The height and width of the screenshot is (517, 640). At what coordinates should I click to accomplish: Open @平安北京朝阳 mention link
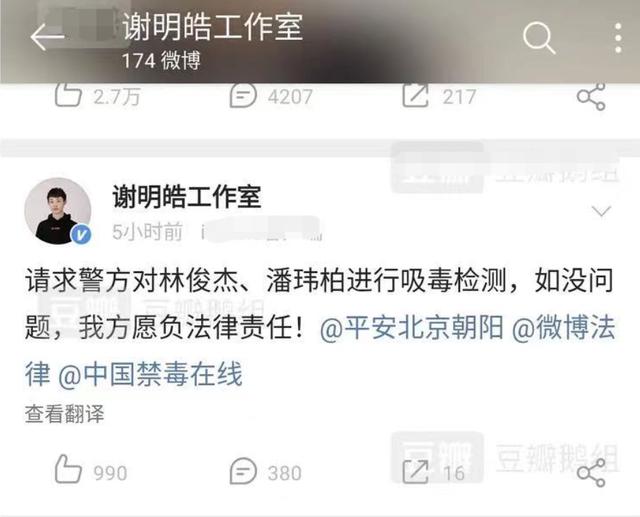(x=411, y=328)
